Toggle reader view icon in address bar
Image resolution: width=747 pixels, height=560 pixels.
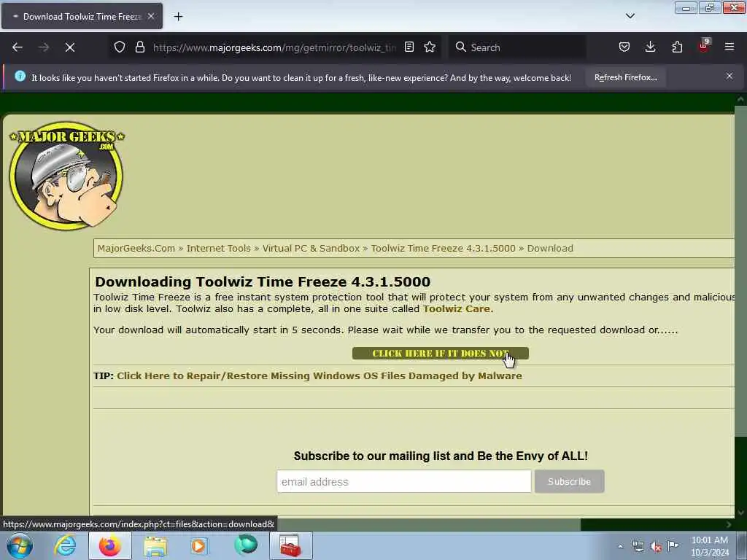pos(409,47)
